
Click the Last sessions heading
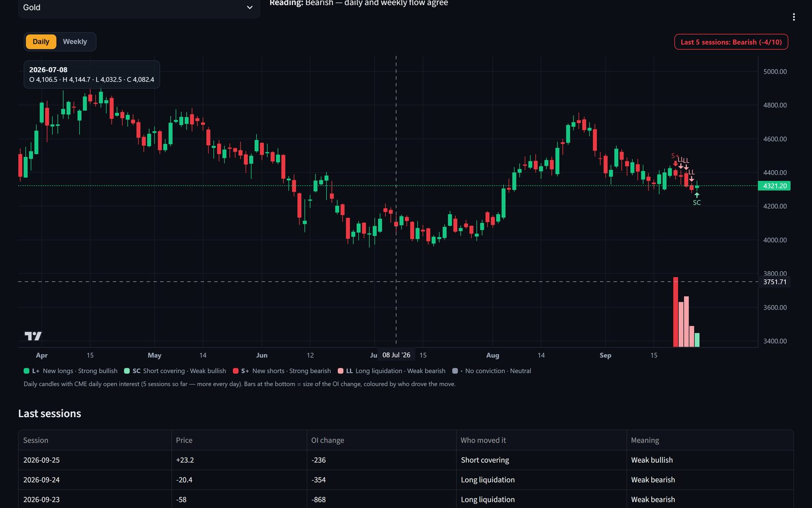[50, 414]
